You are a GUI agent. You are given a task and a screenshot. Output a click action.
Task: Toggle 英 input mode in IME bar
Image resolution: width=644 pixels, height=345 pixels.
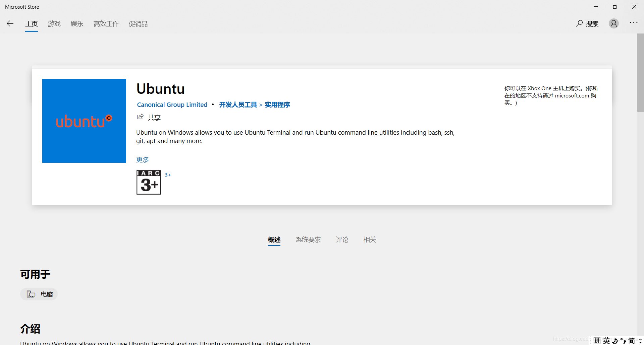pyautogui.click(x=606, y=341)
